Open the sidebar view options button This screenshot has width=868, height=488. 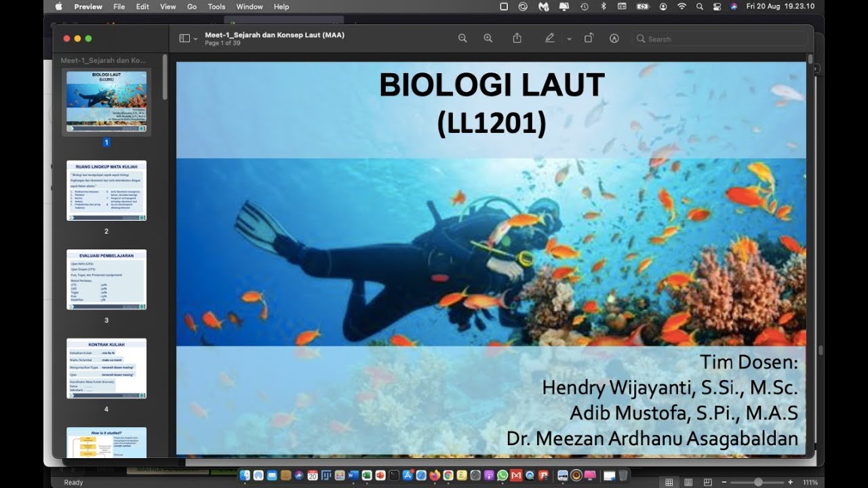(x=188, y=39)
